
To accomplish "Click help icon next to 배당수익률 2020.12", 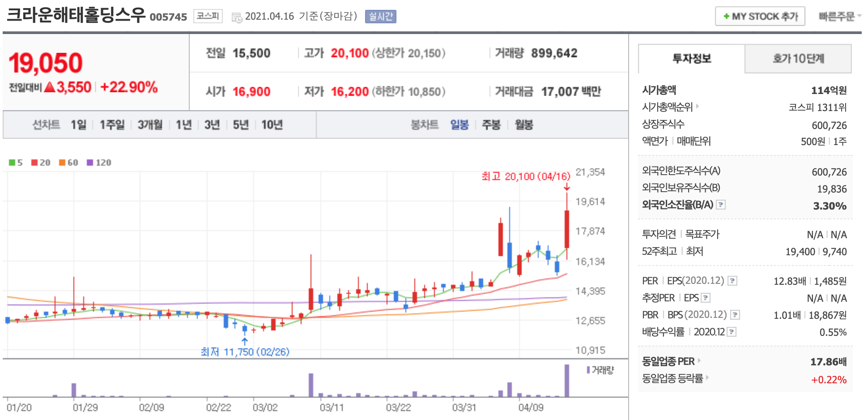I will pos(732,332).
